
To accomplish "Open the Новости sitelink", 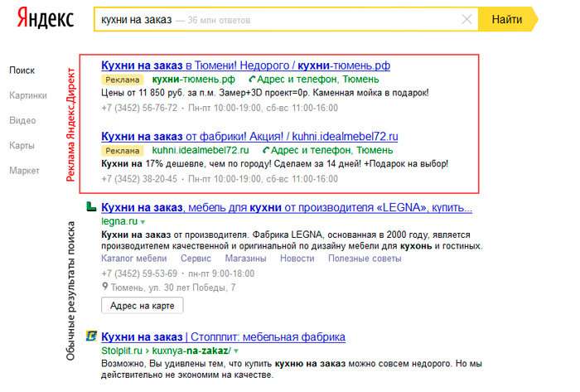I will (297, 259).
